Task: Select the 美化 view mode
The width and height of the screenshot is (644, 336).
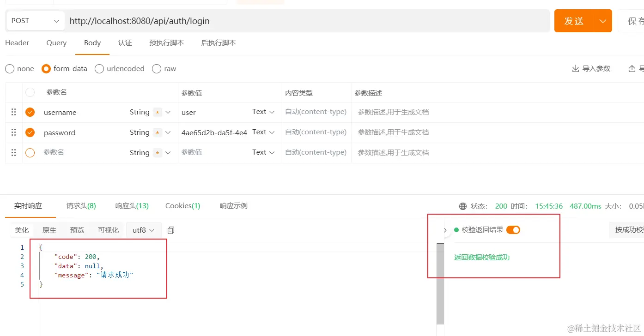Action: pyautogui.click(x=22, y=230)
